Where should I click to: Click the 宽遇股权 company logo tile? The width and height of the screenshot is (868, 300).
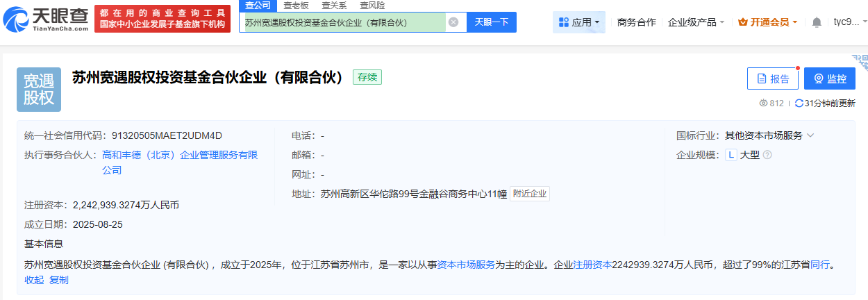coord(39,90)
